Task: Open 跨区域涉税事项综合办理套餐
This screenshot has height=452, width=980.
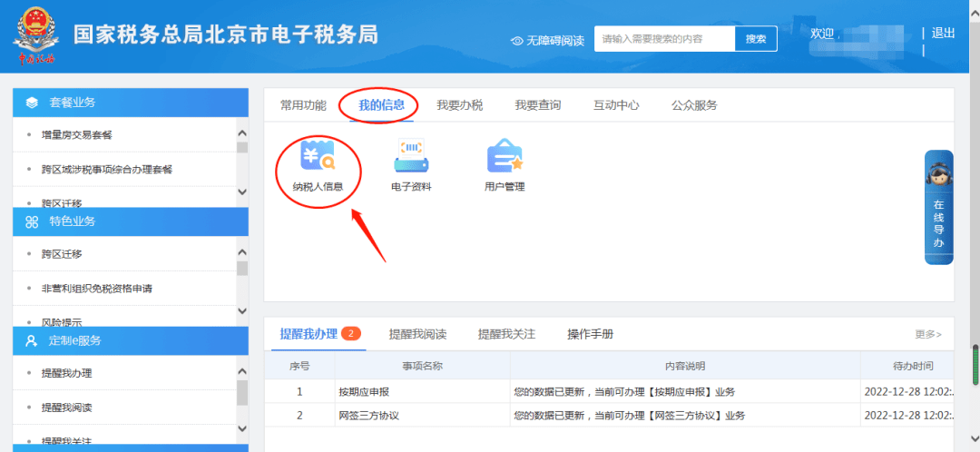Action: (x=107, y=169)
